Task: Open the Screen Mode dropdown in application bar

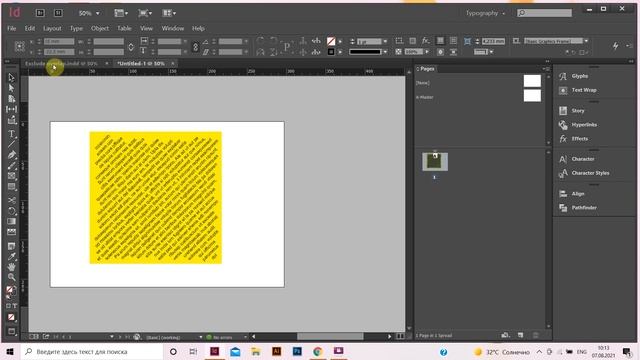Action: click(145, 13)
